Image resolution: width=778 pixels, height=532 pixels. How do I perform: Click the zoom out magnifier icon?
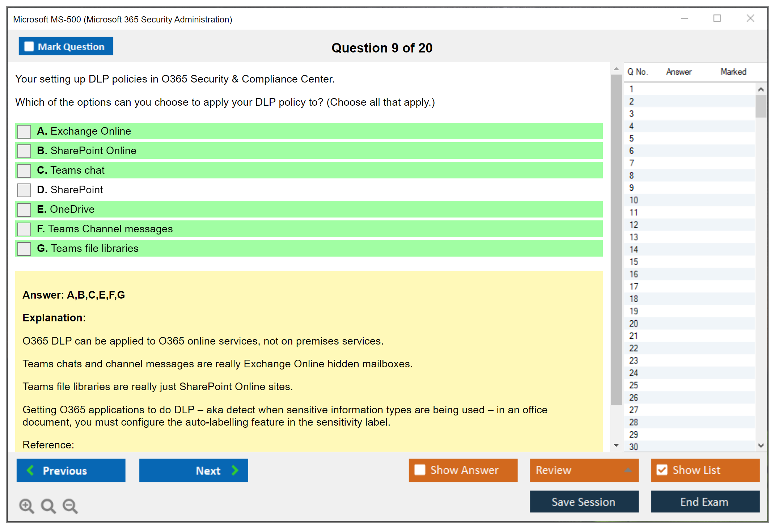pos(70,506)
